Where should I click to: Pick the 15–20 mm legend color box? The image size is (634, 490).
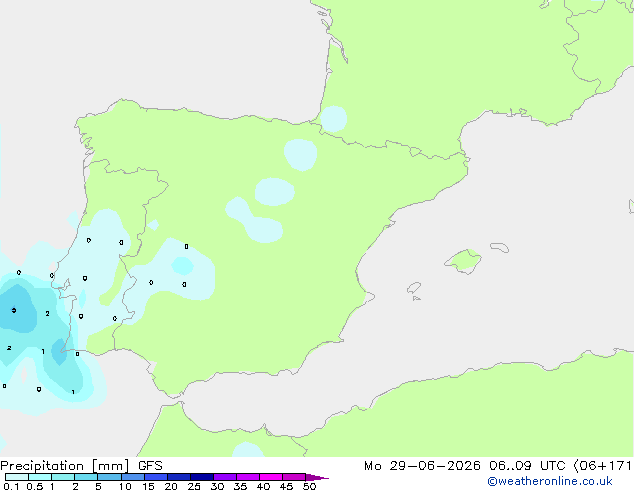click(156, 477)
